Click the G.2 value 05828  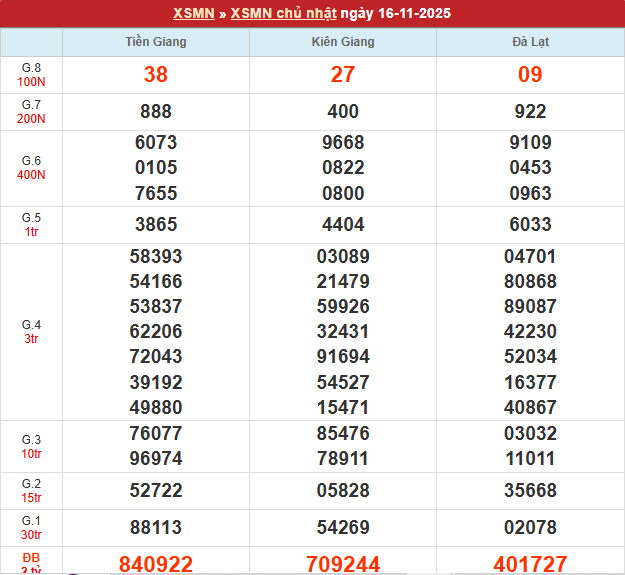[x=343, y=491]
